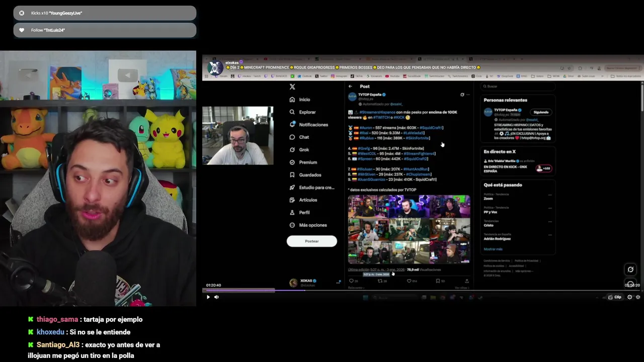
Task: Open the @esalvi_ mention in the post header
Action: [x=396, y=104]
